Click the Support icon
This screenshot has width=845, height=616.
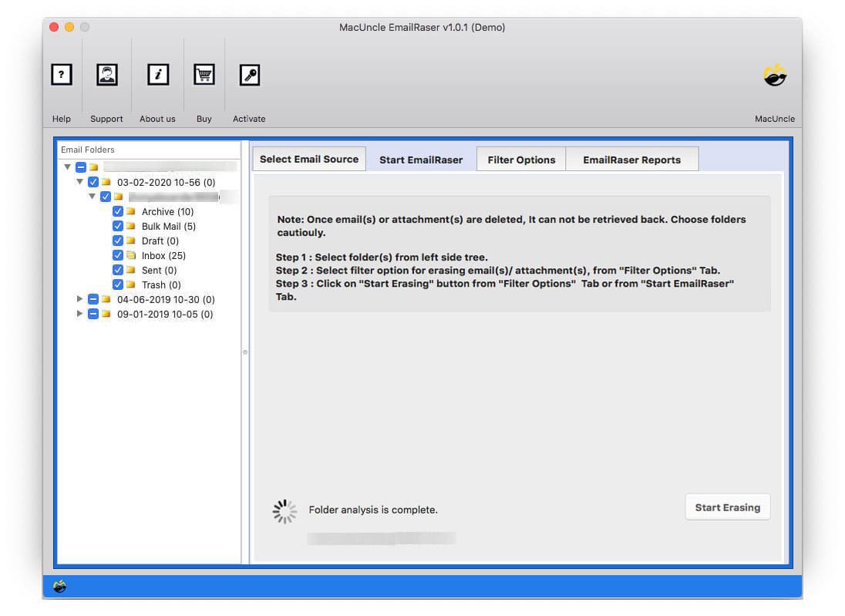(x=106, y=74)
